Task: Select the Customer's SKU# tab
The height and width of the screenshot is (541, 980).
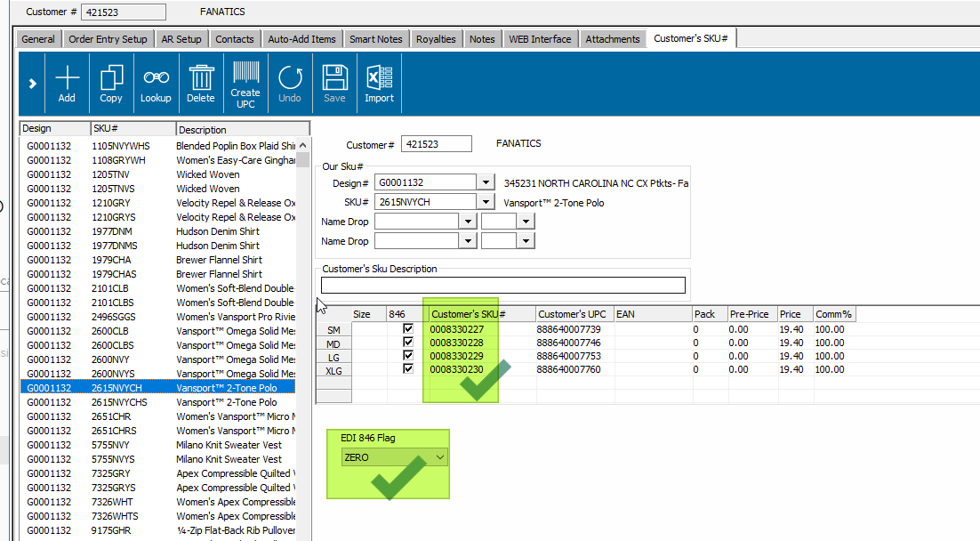Action: coord(691,38)
